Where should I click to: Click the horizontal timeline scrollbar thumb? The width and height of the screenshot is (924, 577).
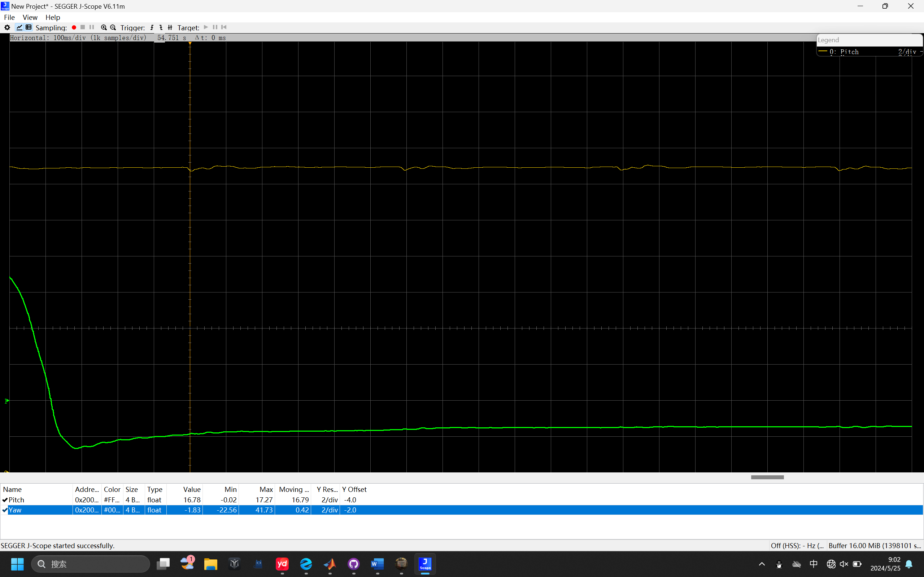(767, 477)
